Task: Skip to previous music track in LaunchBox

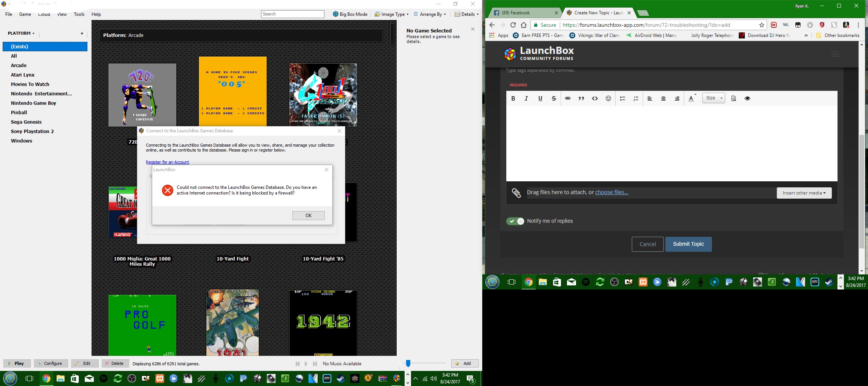Action: [298, 364]
